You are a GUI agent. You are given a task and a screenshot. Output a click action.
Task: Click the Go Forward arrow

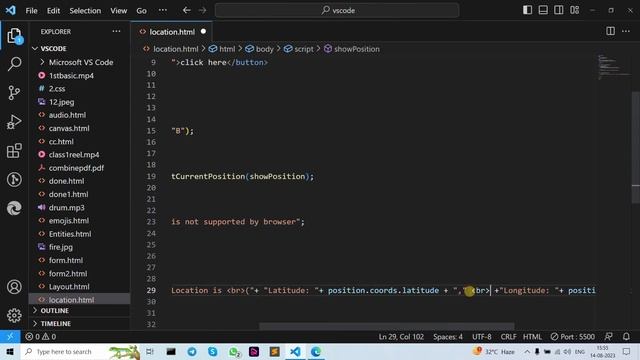202,10
